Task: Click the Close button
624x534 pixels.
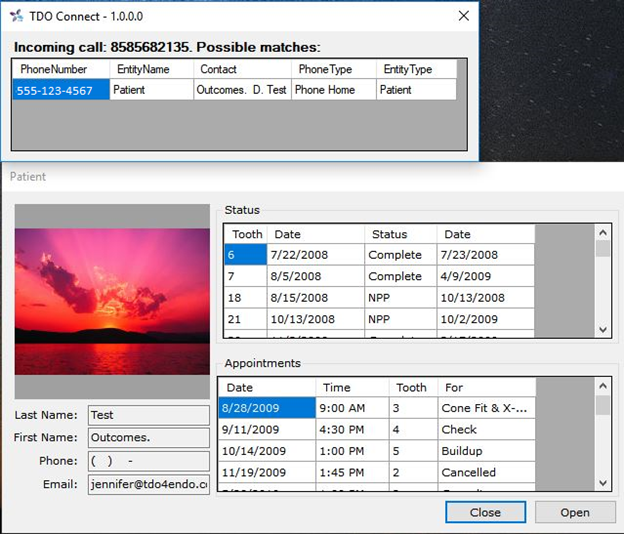Action: click(x=485, y=512)
